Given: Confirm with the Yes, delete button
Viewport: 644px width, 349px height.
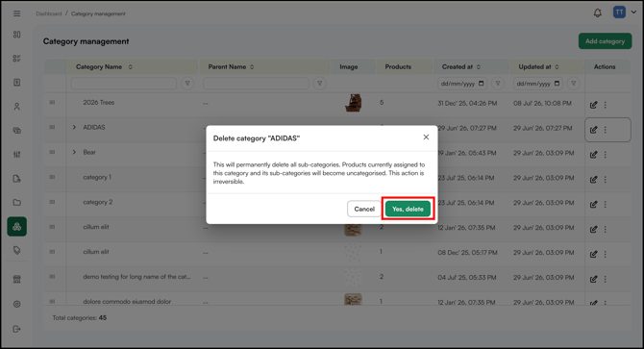Looking at the screenshot, I should [x=408, y=209].
